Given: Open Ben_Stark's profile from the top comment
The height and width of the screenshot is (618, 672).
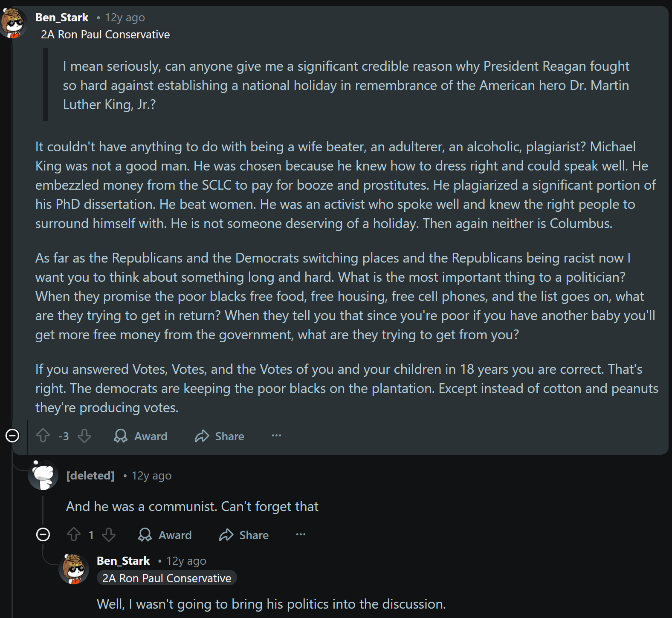Looking at the screenshot, I should pyautogui.click(x=62, y=17).
